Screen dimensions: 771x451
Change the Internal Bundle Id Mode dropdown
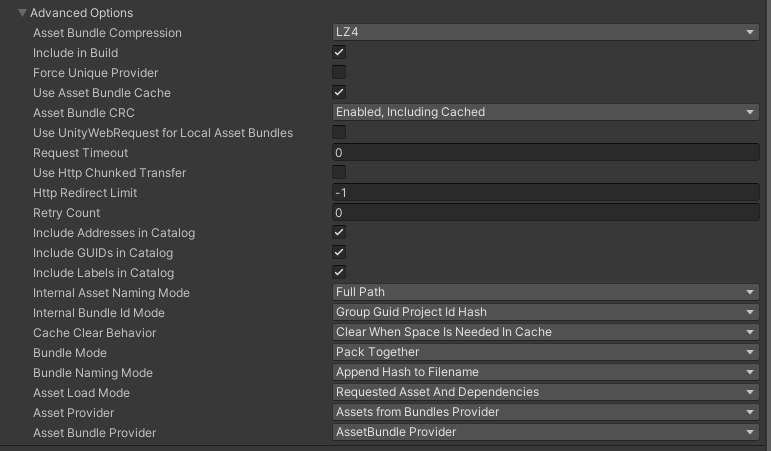545,313
